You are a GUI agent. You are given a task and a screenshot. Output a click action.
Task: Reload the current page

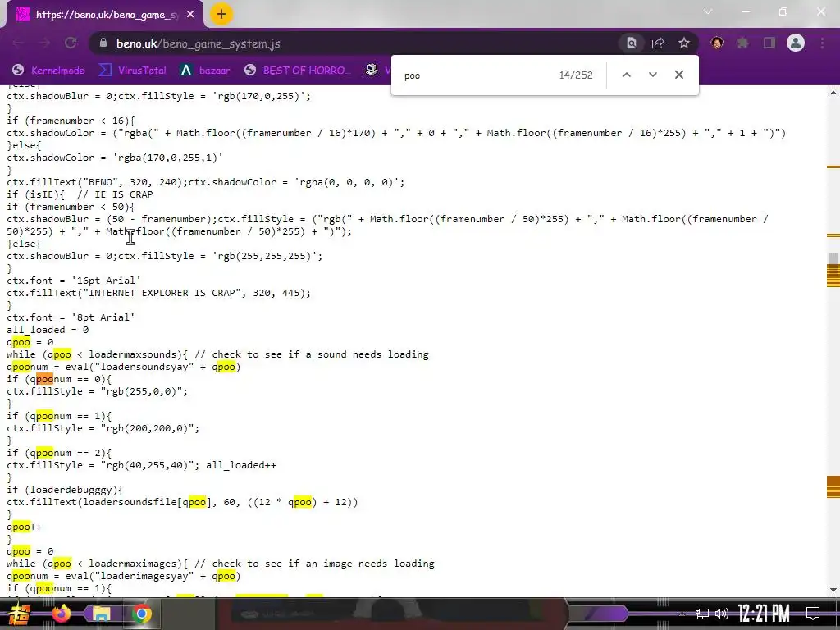click(x=71, y=43)
